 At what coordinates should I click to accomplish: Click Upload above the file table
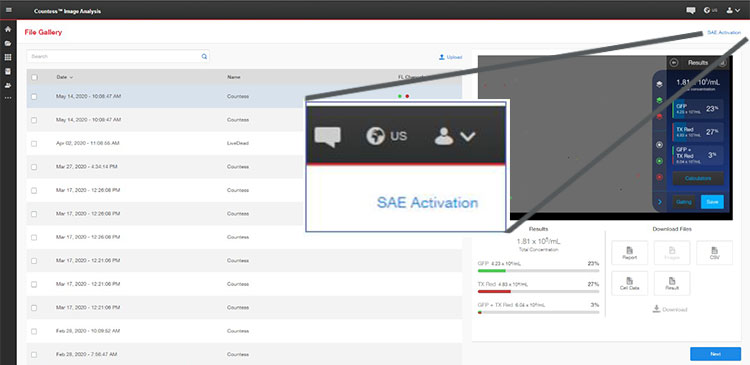[450, 57]
